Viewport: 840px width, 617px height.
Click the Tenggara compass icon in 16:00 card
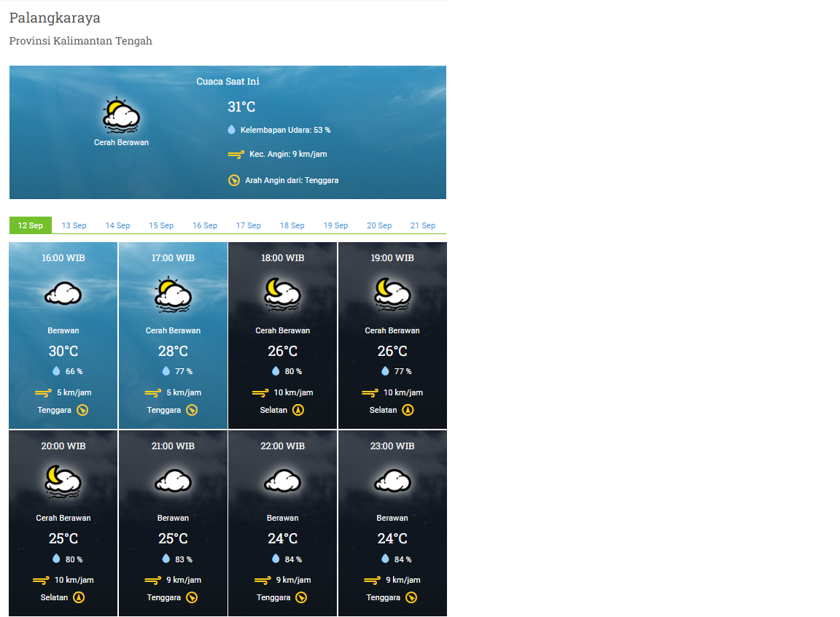(x=82, y=411)
